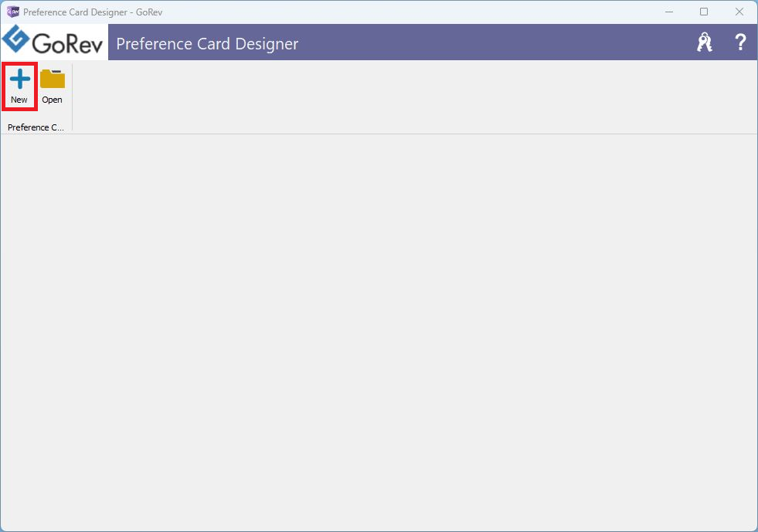Select the 'Preference C...' ribbon group label
Screen dimensions: 758x532
(x=36, y=127)
